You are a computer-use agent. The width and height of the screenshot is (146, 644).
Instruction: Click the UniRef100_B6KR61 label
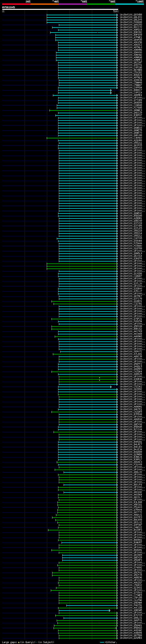pyautogui.click(x=131, y=540)
